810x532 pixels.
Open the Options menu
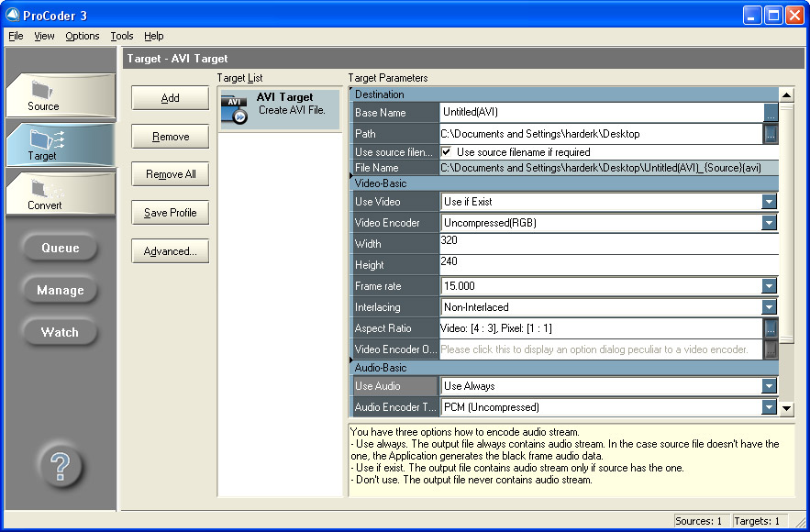[83, 36]
